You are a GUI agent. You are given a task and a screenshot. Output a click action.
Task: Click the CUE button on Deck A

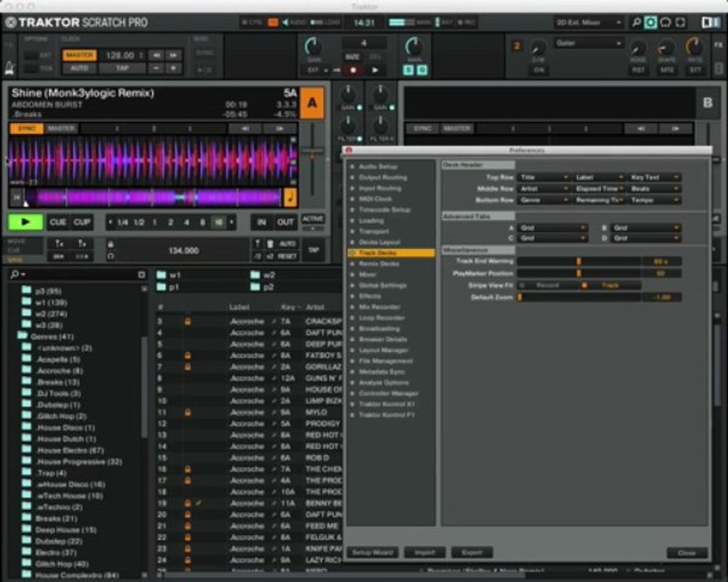click(x=57, y=222)
